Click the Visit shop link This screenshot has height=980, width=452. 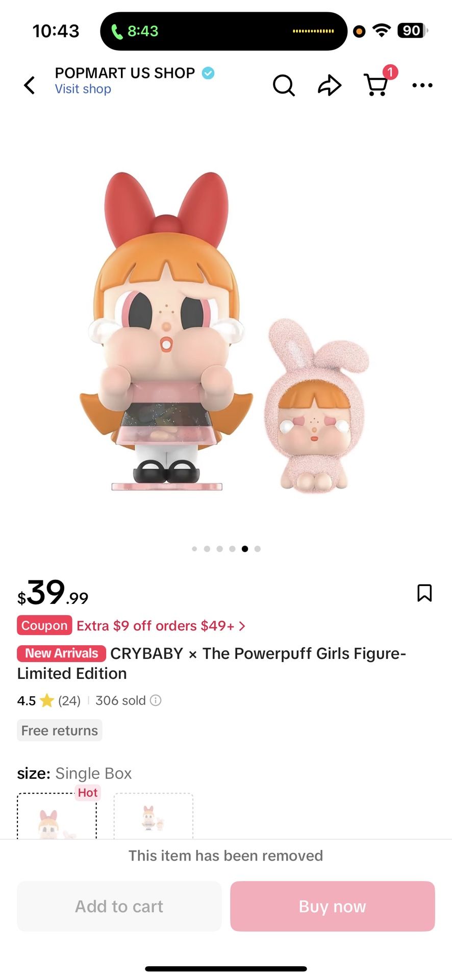pyautogui.click(x=83, y=89)
